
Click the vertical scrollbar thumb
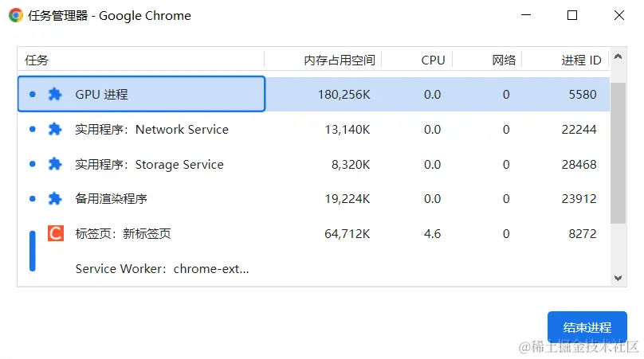click(x=618, y=151)
